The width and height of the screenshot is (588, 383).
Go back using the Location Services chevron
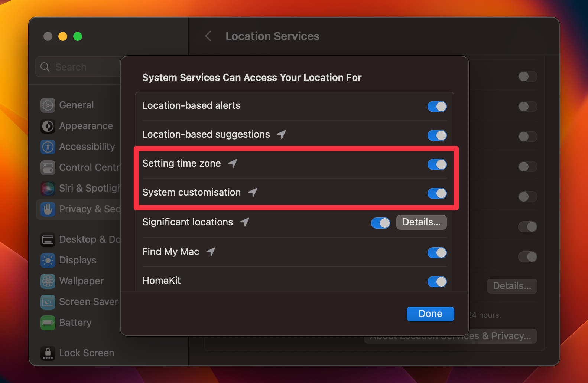208,36
